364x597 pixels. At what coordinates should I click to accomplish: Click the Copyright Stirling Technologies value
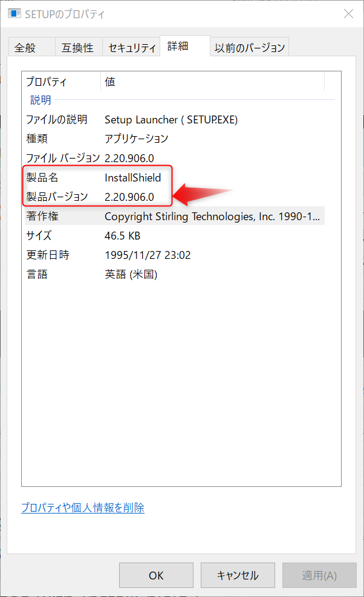(212, 217)
